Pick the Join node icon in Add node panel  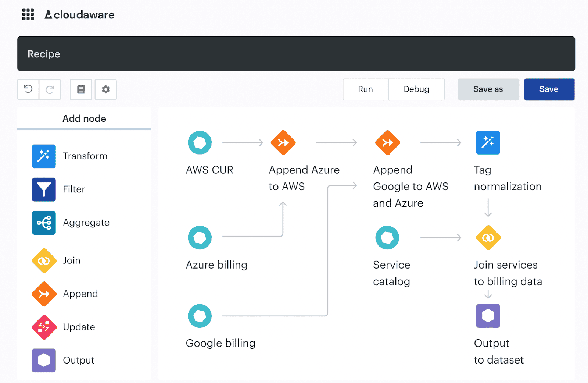point(44,261)
